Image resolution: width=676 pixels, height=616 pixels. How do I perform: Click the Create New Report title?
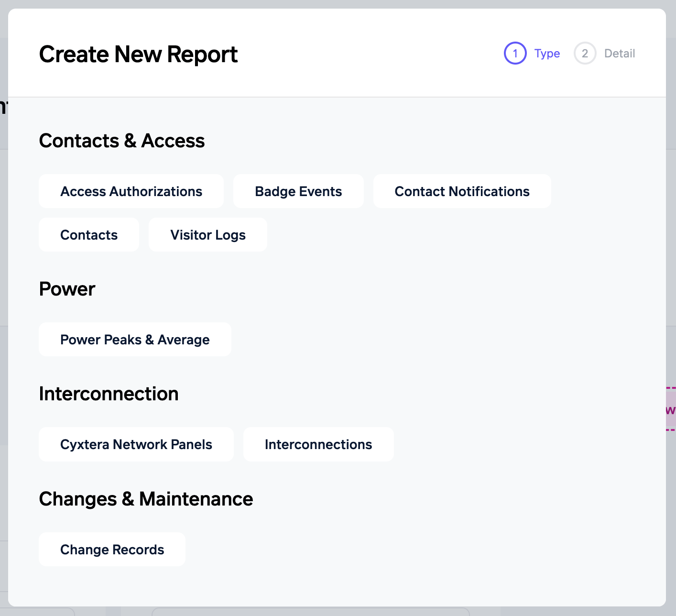(x=139, y=54)
